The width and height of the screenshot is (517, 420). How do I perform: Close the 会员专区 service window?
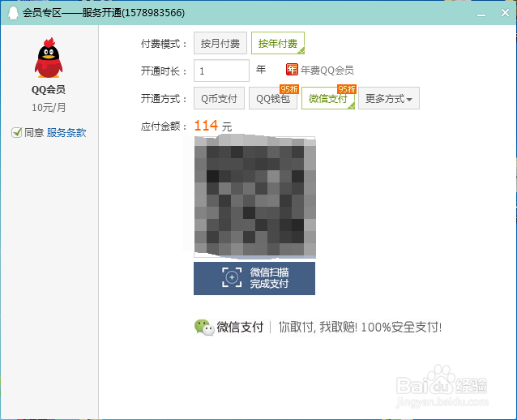point(505,13)
